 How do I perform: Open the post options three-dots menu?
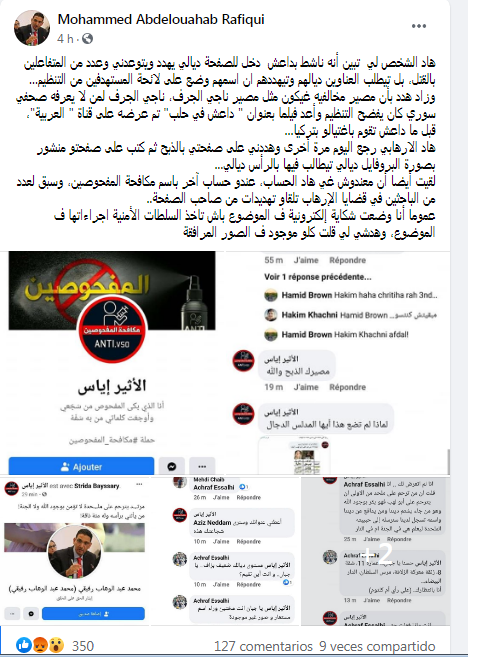point(418,26)
